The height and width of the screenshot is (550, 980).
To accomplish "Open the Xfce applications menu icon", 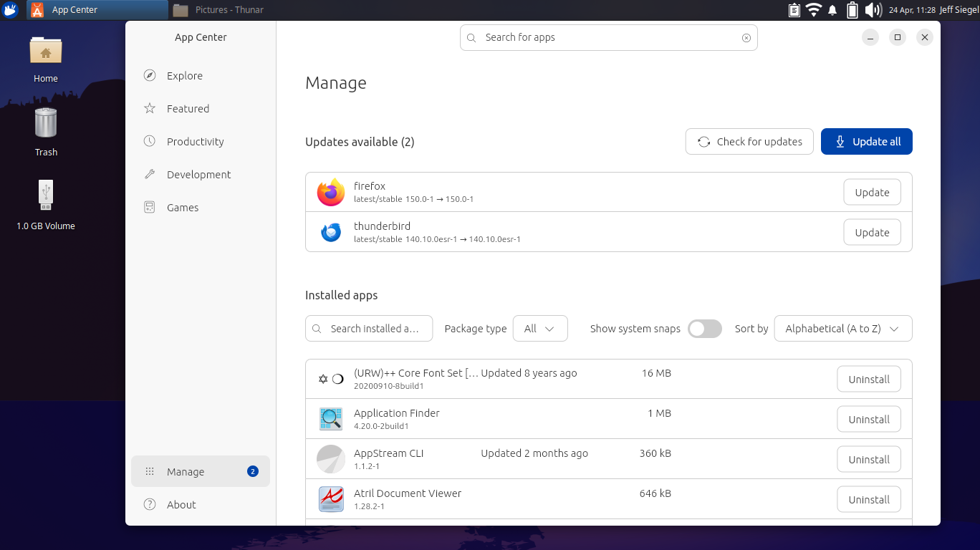I will click(x=11, y=10).
